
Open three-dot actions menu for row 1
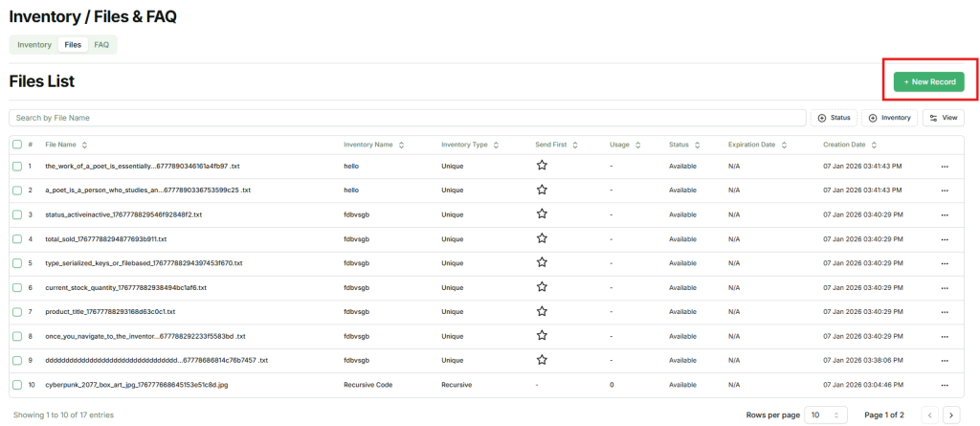coord(945,166)
